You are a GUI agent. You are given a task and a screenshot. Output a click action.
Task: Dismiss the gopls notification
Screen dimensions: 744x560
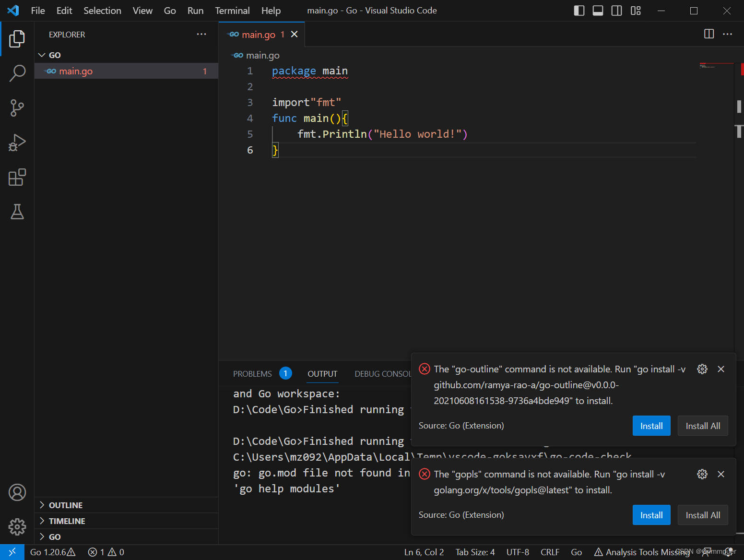(x=721, y=474)
